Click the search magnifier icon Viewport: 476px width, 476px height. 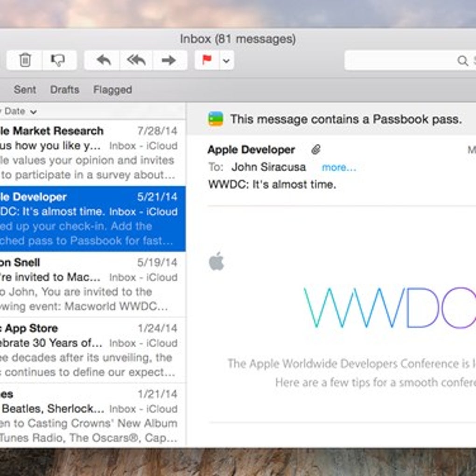click(x=462, y=60)
